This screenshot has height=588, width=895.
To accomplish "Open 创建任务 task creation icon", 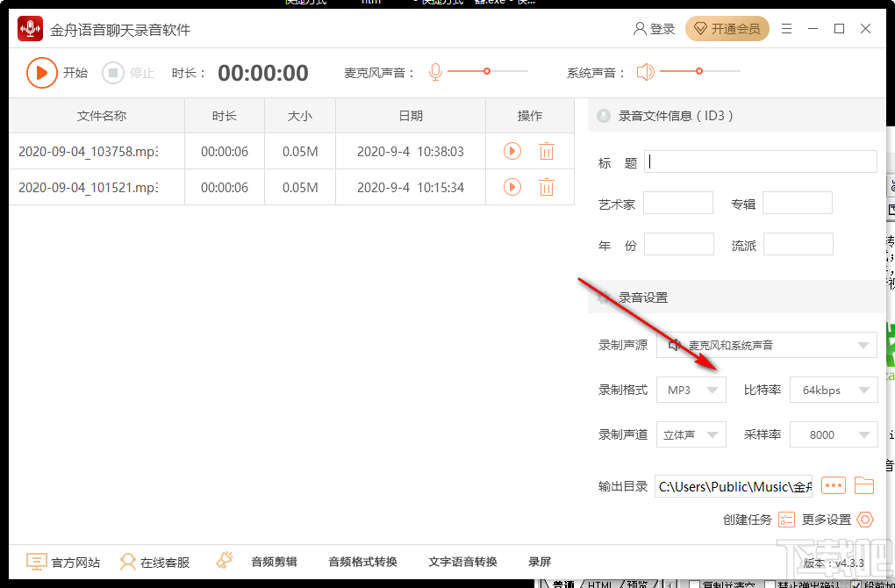I will coord(787,520).
